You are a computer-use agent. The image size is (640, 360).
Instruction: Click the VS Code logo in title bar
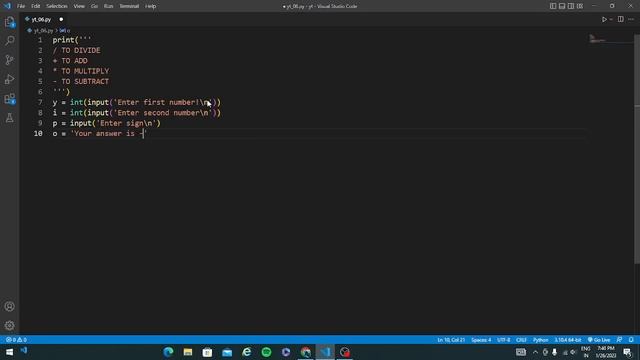(x=7, y=6)
